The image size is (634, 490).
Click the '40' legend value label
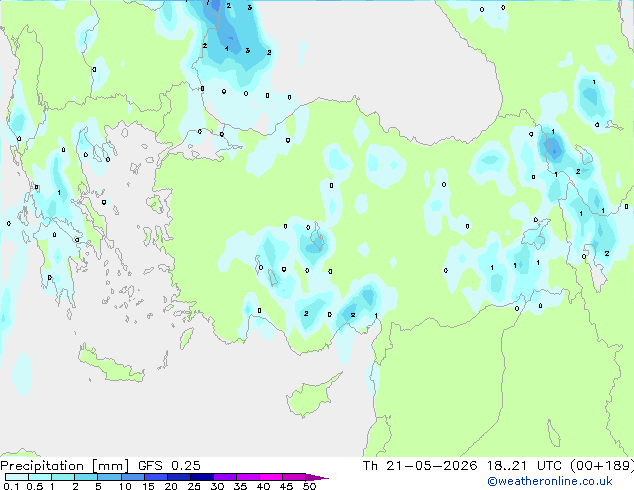click(263, 486)
